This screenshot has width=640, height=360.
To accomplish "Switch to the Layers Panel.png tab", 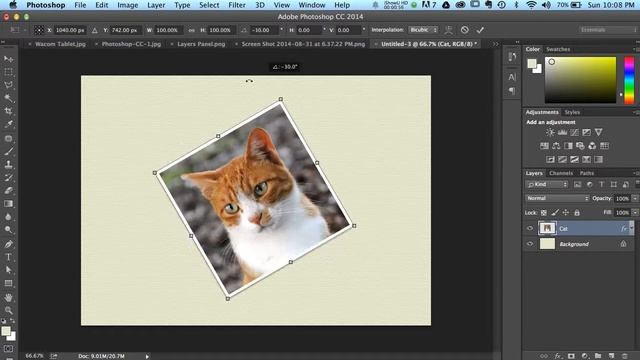I will 201,44.
